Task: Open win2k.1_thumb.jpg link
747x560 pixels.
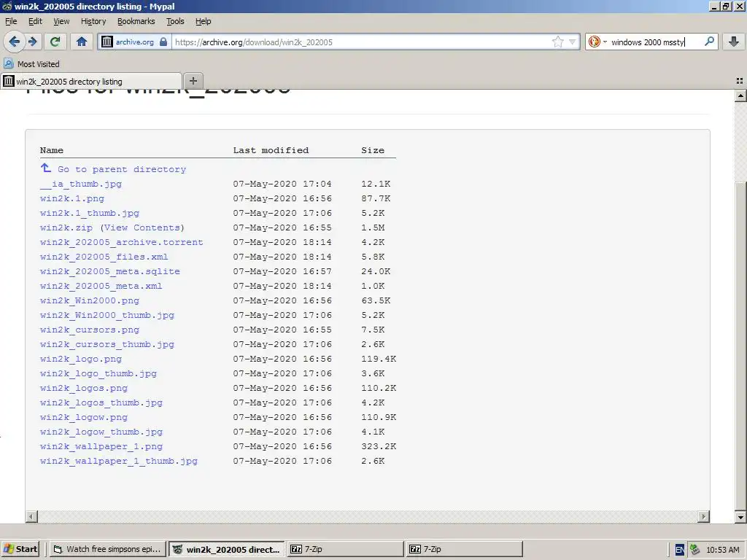Action: click(90, 213)
